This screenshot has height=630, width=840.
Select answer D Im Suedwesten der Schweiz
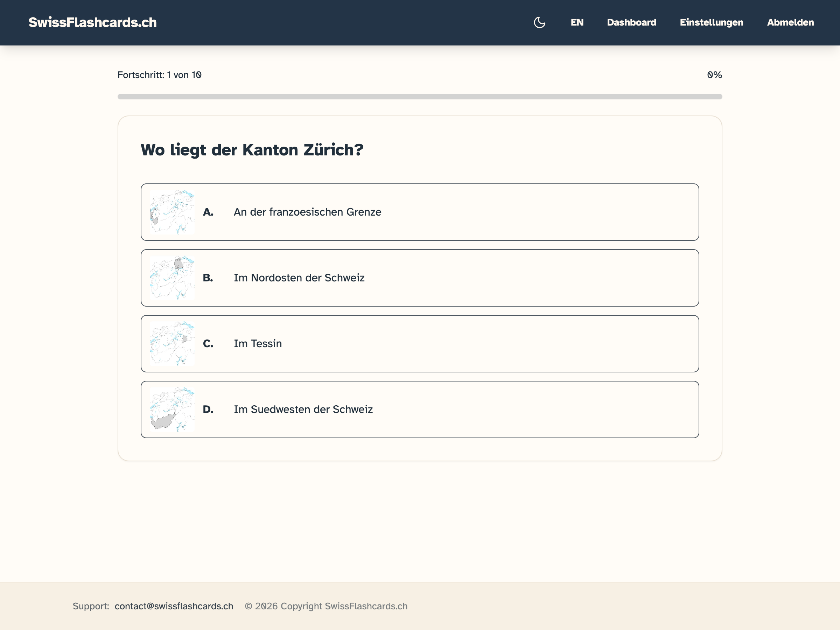[420, 409]
